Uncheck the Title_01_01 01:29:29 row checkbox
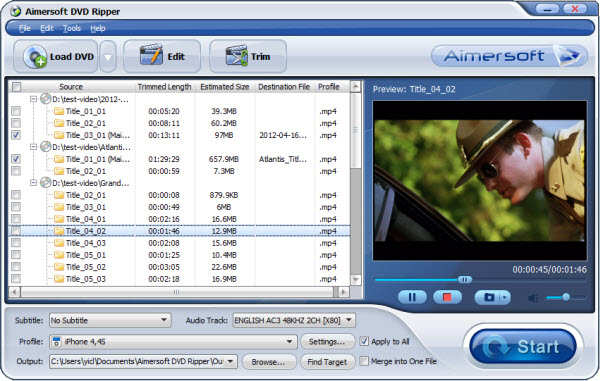This screenshot has height=381, width=600. click(16, 159)
